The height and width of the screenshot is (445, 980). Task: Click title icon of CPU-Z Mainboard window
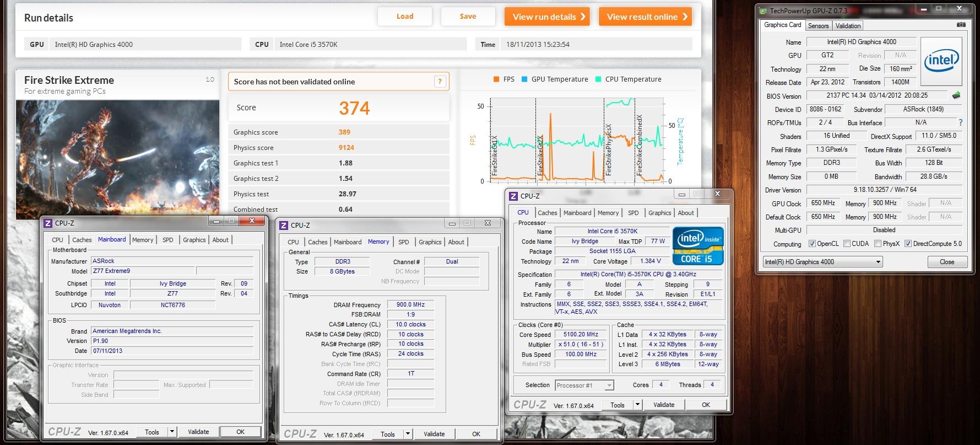[48, 223]
